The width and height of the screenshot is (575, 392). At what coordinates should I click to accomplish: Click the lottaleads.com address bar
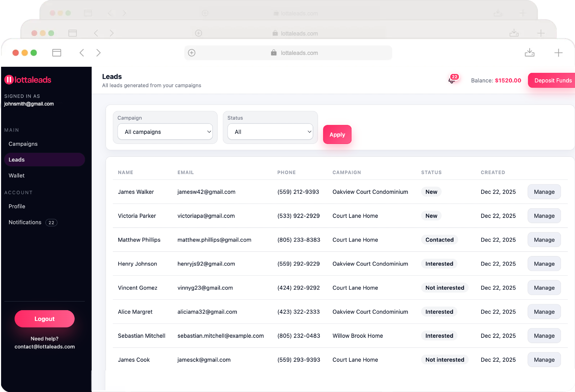pyautogui.click(x=299, y=52)
